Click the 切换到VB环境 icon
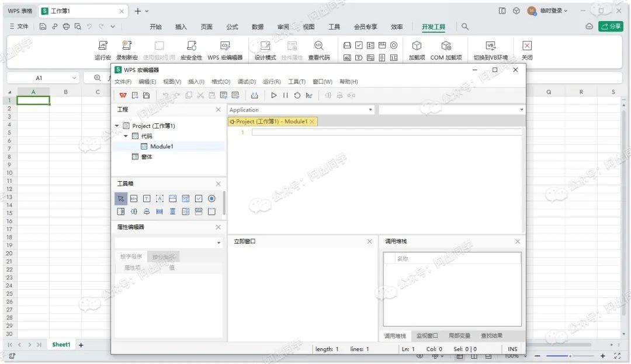 coord(491,50)
